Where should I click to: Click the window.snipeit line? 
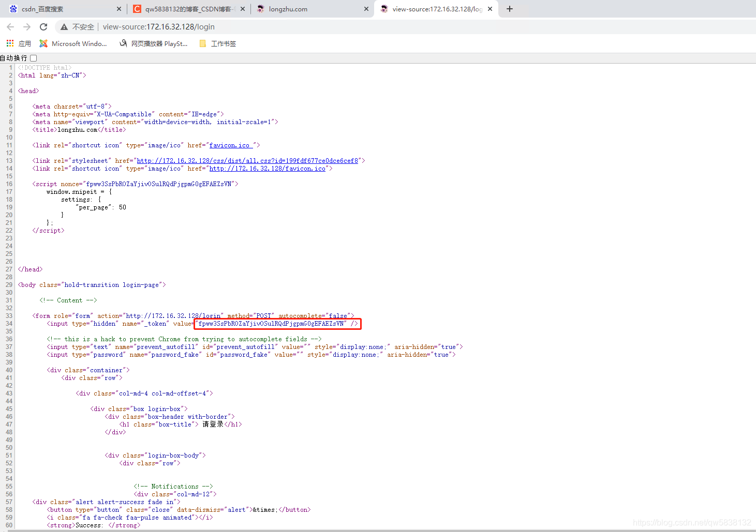click(79, 192)
